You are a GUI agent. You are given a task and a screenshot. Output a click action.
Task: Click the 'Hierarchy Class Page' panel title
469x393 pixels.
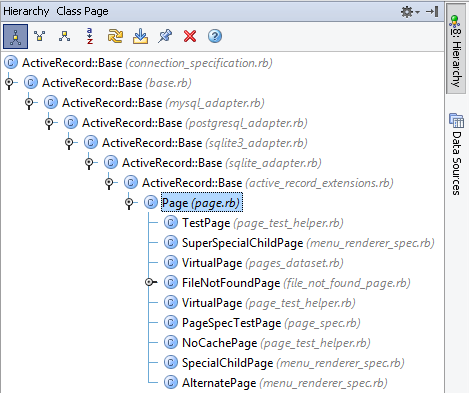coord(56,12)
